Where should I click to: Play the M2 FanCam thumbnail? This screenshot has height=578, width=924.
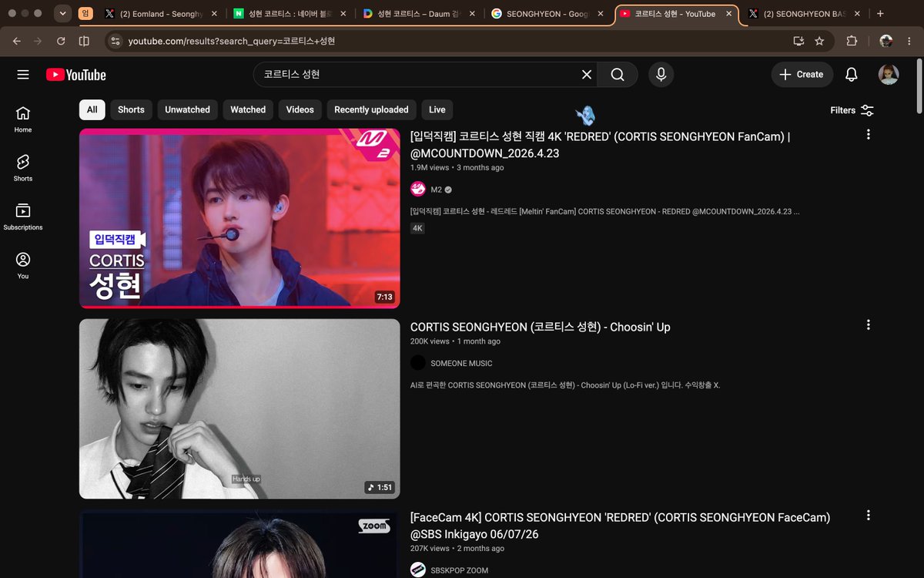(x=239, y=218)
